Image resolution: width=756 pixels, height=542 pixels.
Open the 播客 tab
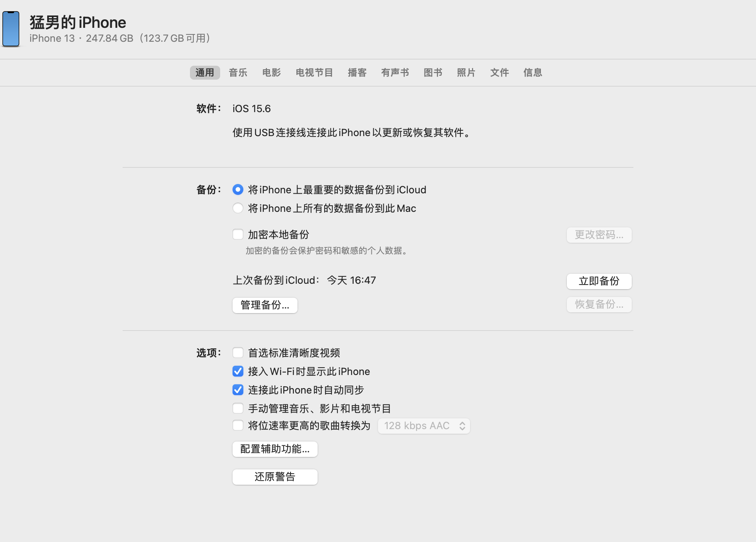pos(357,73)
